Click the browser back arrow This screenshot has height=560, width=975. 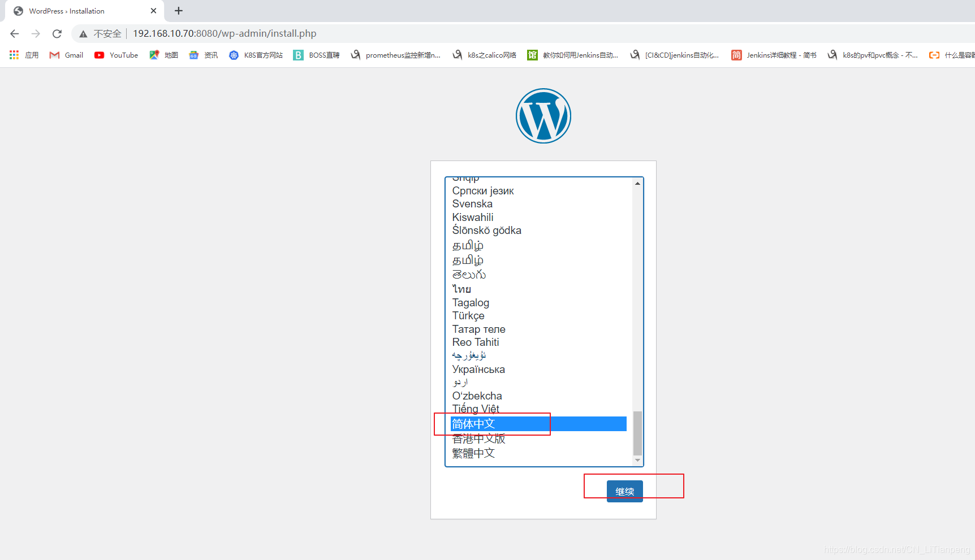[x=15, y=34]
